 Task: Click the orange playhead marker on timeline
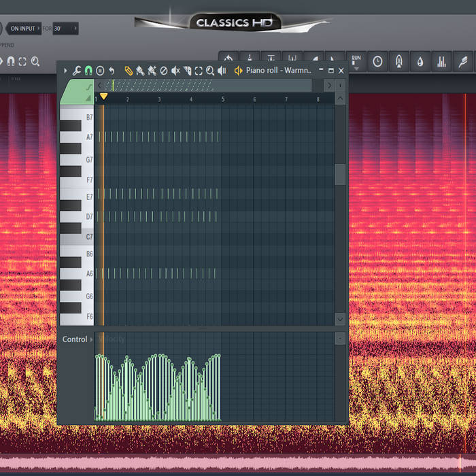103,97
